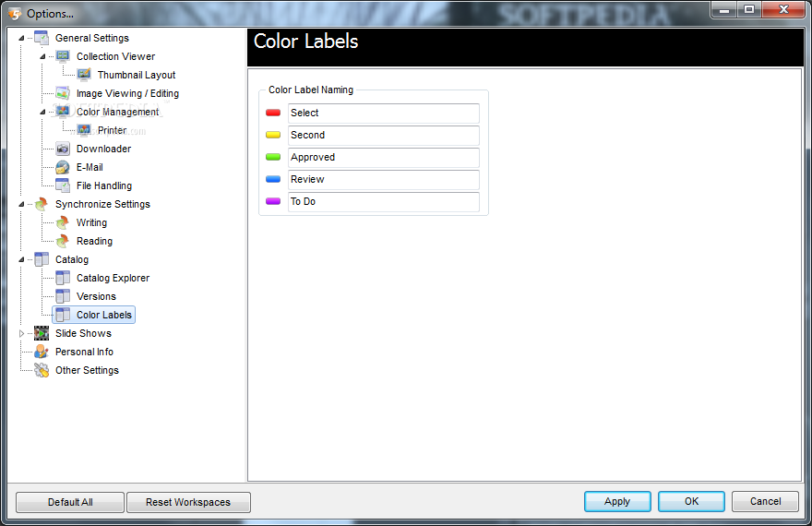Click the Thumbnail Layout icon
The image size is (812, 526).
(84, 75)
